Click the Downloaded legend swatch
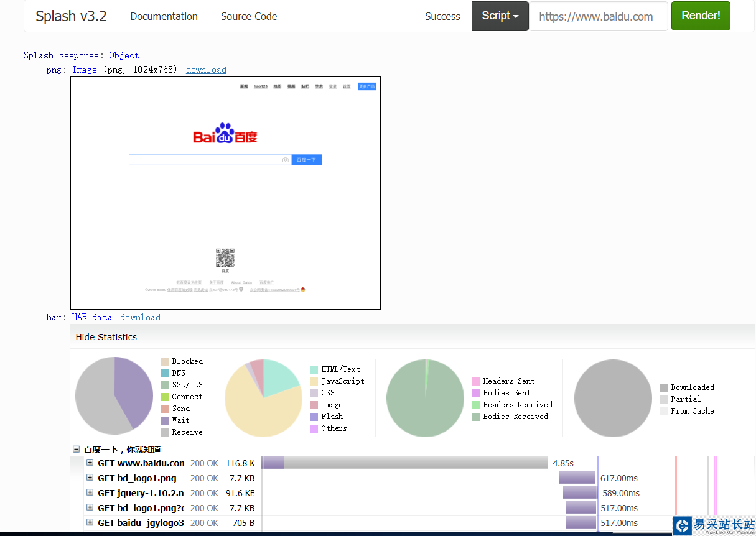 (663, 387)
